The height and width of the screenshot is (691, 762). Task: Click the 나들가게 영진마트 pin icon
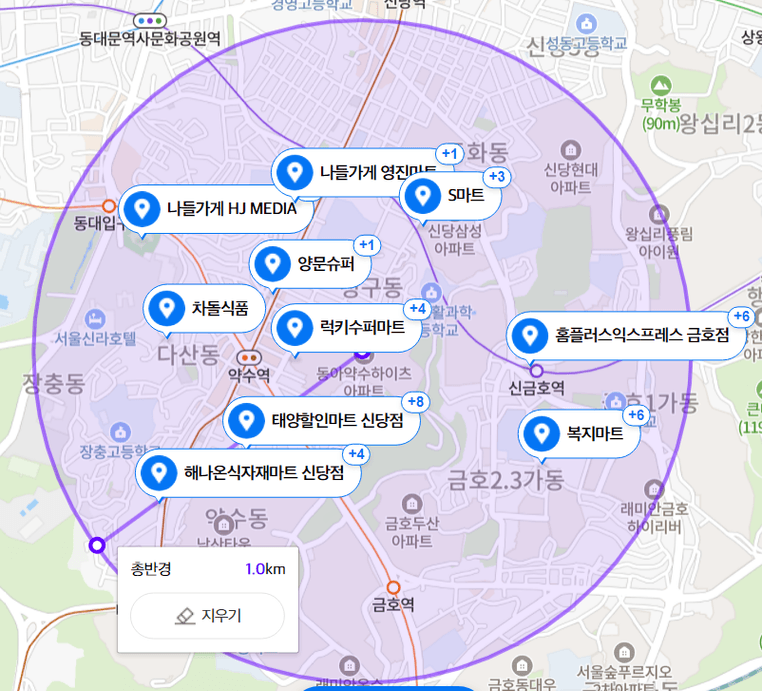click(x=294, y=173)
